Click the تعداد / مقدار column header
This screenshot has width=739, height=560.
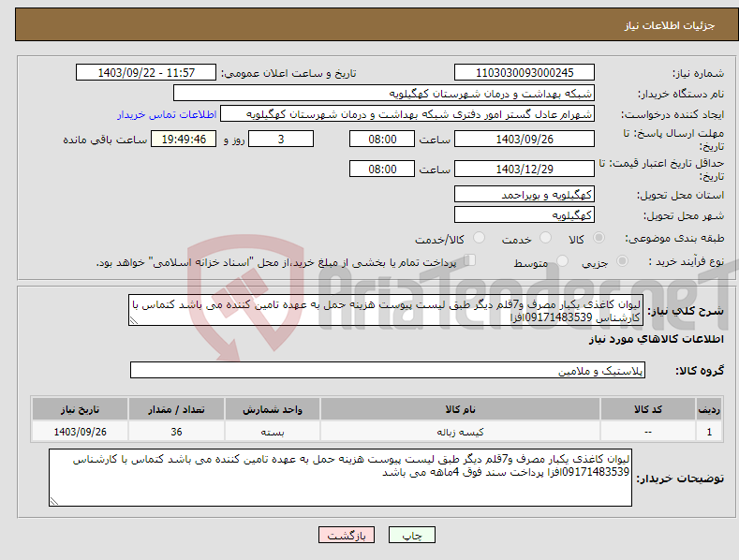click(176, 409)
